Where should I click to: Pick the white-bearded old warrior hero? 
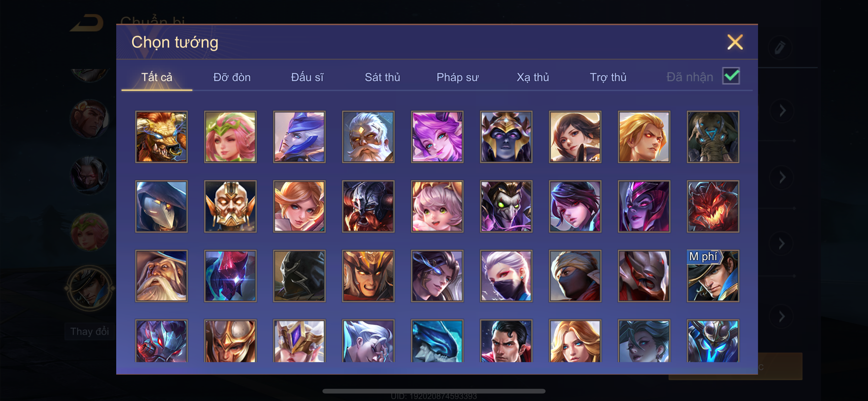pos(368,137)
